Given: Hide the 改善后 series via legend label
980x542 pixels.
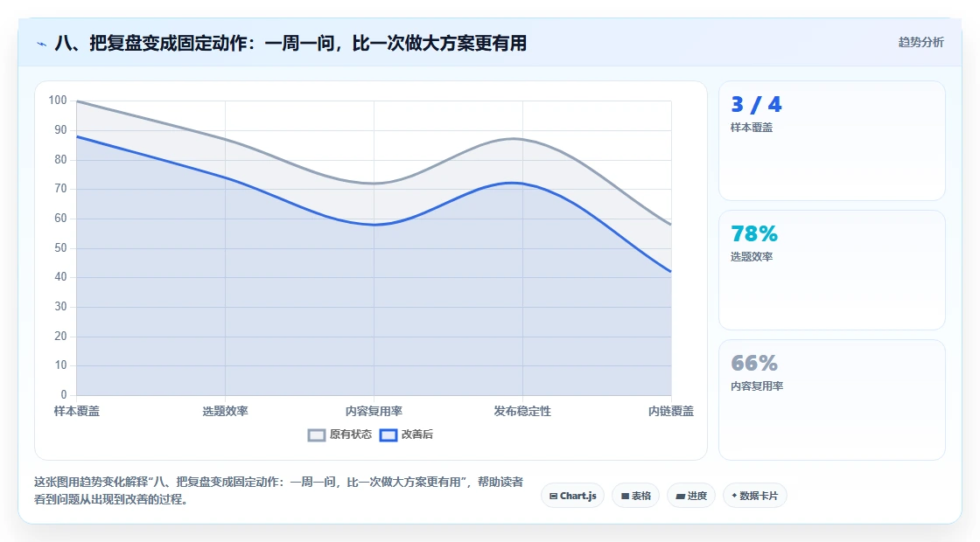Looking at the screenshot, I should click(x=416, y=434).
